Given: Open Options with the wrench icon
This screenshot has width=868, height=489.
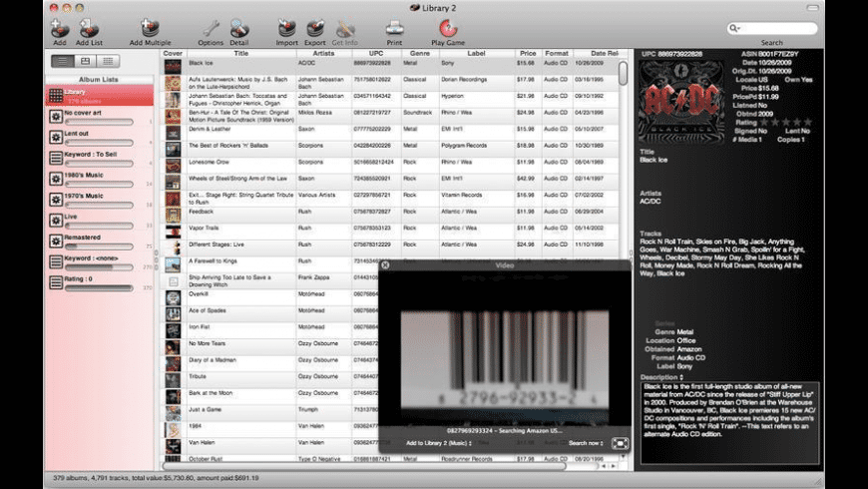Looking at the screenshot, I should pyautogui.click(x=211, y=28).
